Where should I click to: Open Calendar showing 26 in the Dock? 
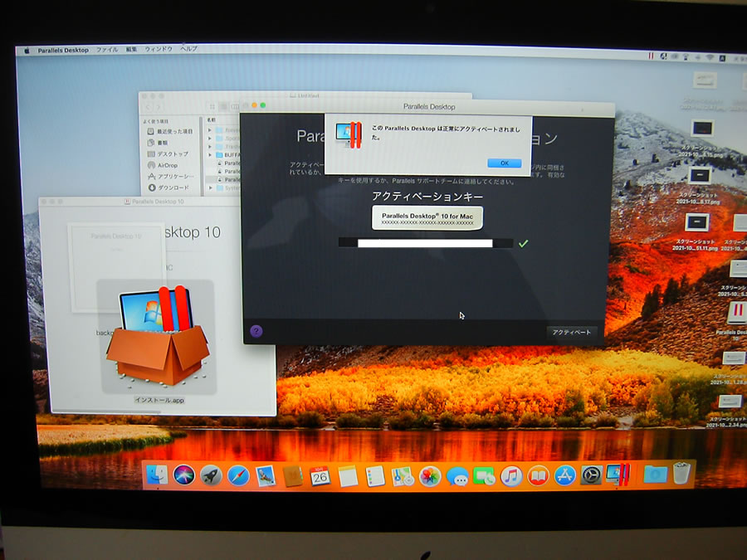coord(320,475)
